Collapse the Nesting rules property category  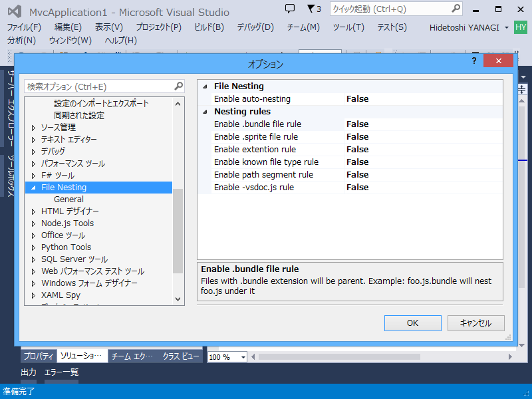point(205,112)
